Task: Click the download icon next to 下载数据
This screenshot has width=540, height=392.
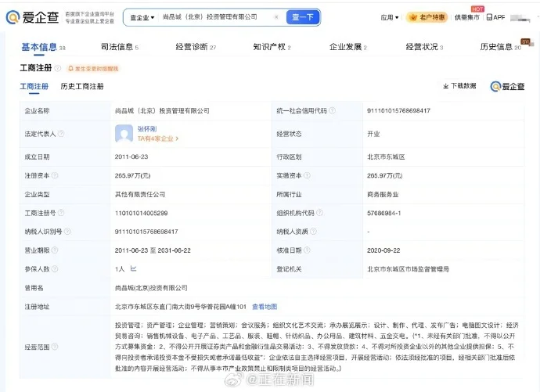Action: 445,86
